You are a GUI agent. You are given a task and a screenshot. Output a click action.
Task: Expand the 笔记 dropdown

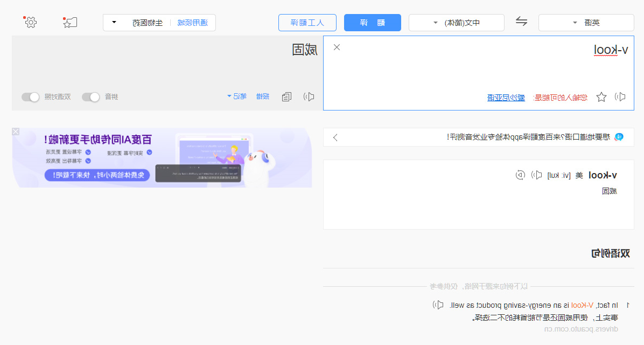coord(237,96)
